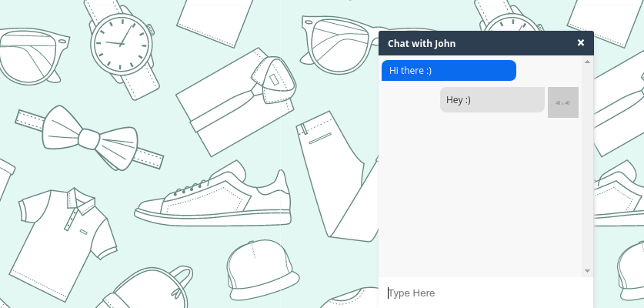Click the 40 x 40 avatar placeholder
The width and height of the screenshot is (644, 308).
562,102
